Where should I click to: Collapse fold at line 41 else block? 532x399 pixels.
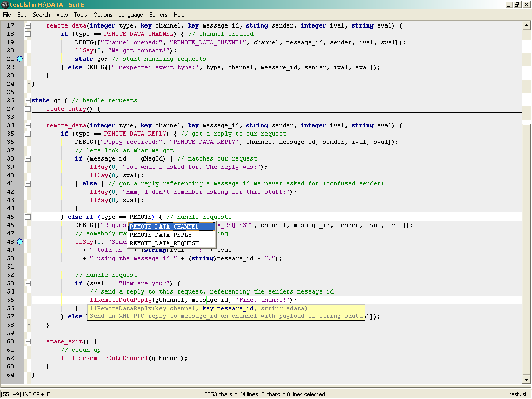click(28, 183)
